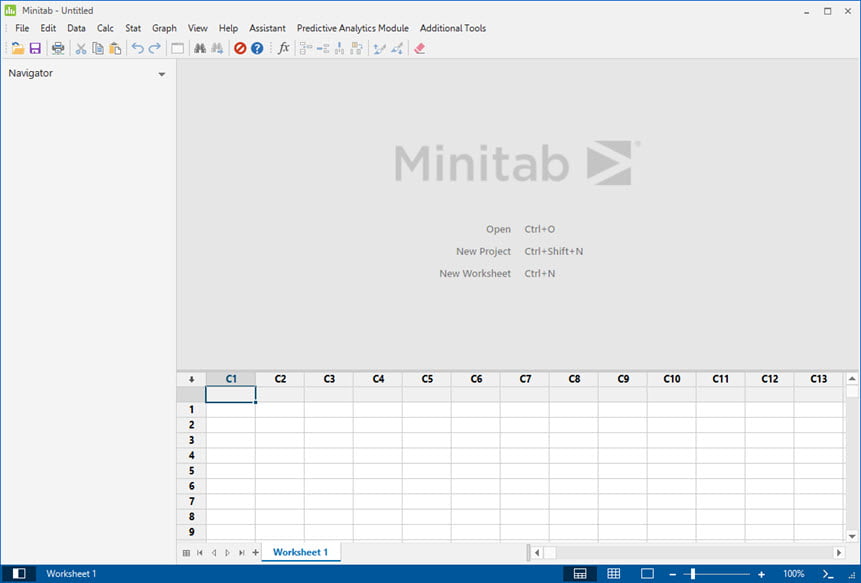Image resolution: width=861 pixels, height=583 pixels.
Task: Click the first toolbar icon after fx
Action: [306, 48]
